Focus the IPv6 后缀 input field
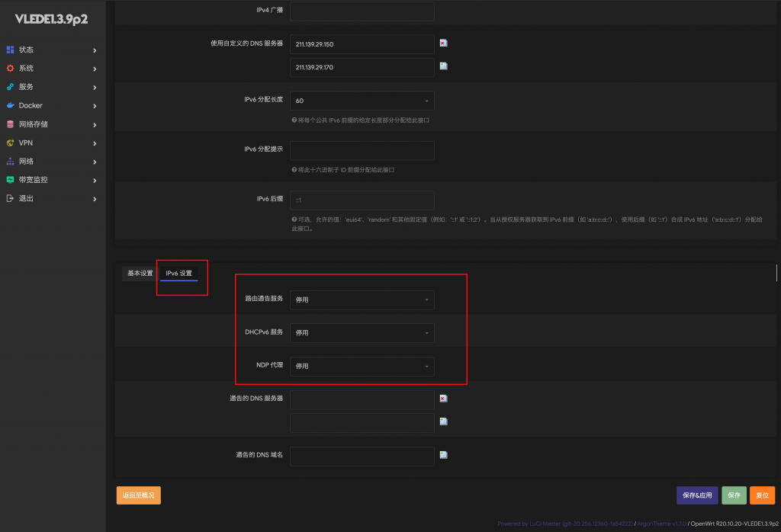Viewport: 781px width, 532px height. tap(362, 200)
